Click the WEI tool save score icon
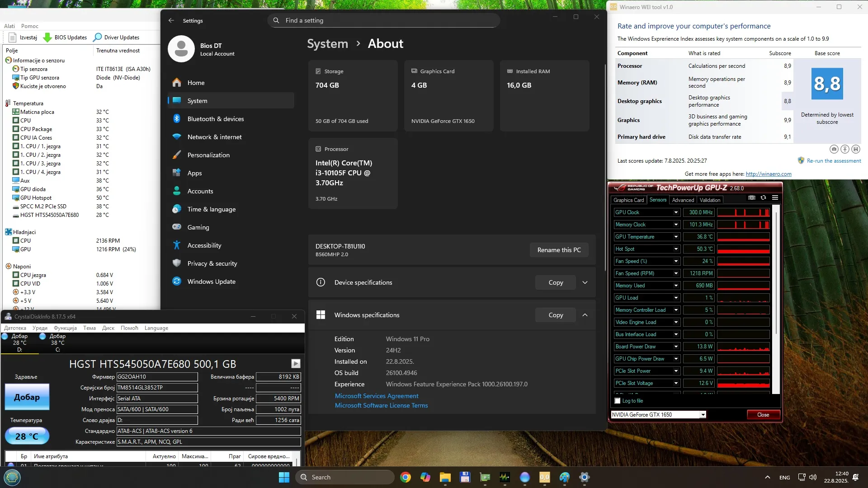 pos(855,149)
